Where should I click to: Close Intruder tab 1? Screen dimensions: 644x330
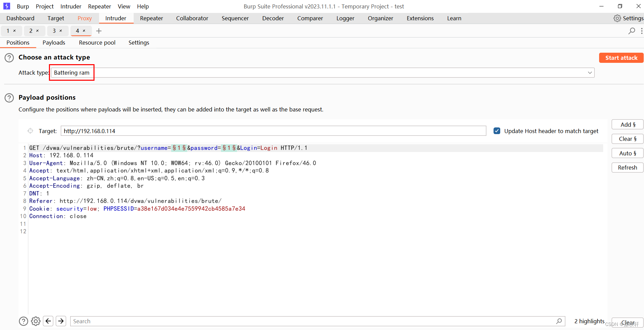[15, 31]
